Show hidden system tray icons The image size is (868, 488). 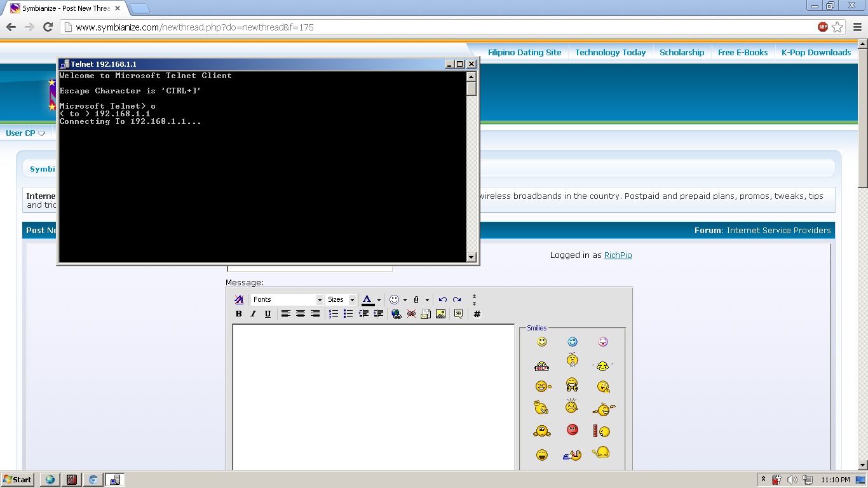point(763,480)
